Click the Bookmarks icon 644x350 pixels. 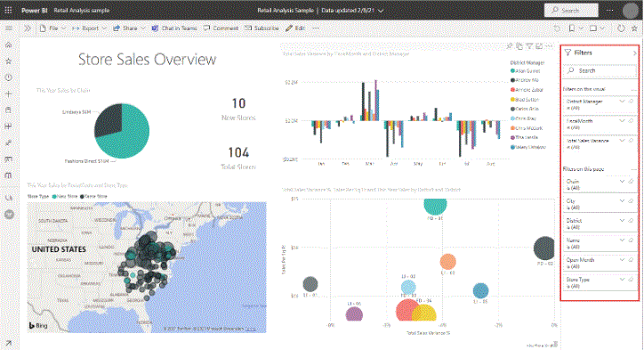pos(572,28)
